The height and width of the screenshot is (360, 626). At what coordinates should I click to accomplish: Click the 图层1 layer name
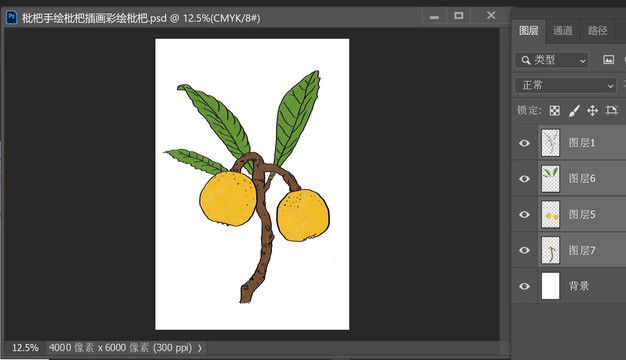582,143
